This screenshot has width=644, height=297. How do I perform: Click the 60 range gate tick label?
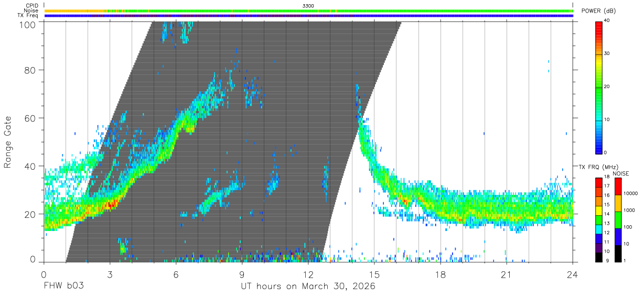coord(30,118)
